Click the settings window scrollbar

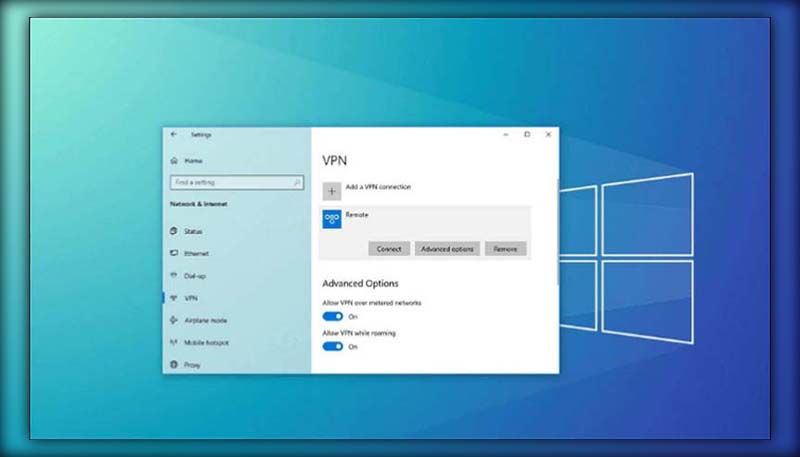tap(558, 232)
